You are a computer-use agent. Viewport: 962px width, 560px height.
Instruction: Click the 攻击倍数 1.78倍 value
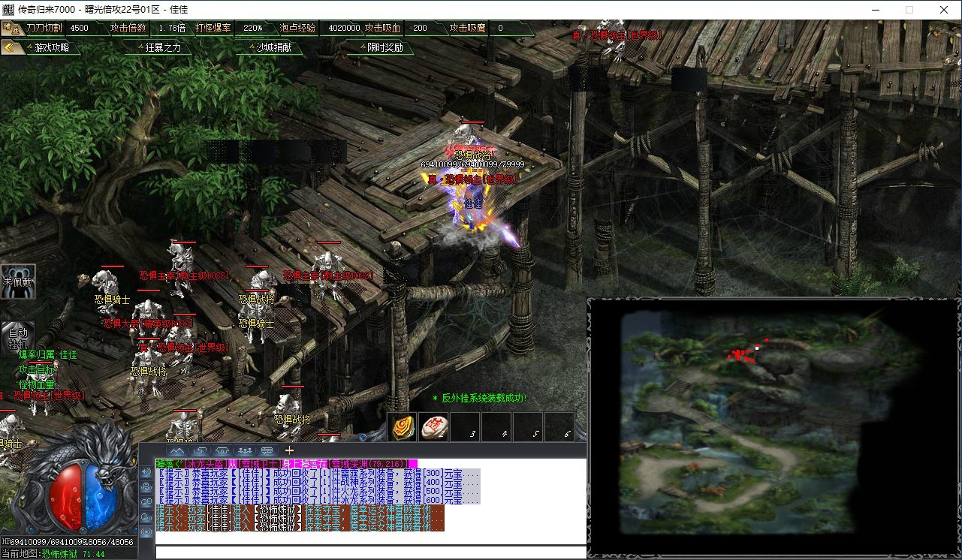(x=172, y=28)
